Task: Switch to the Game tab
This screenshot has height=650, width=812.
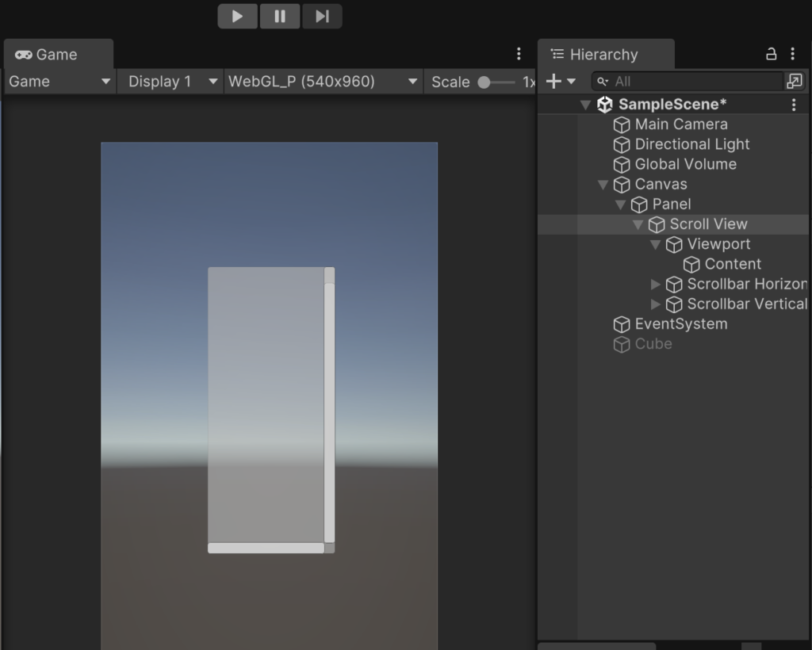Action: 48,55
